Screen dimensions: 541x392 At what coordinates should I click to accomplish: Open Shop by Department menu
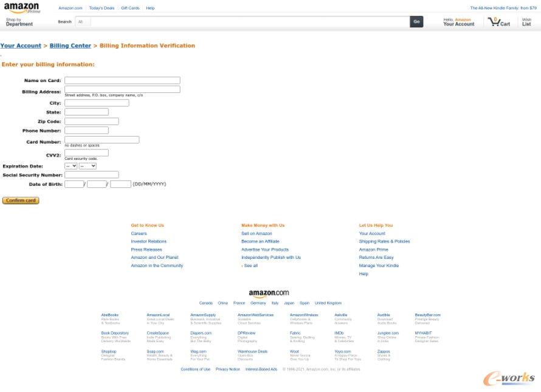click(19, 22)
